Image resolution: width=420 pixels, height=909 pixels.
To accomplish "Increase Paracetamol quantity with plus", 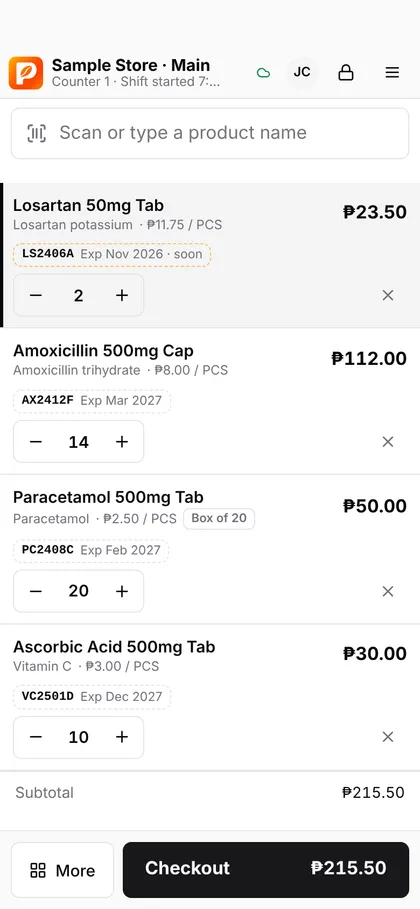I will coord(122,591).
